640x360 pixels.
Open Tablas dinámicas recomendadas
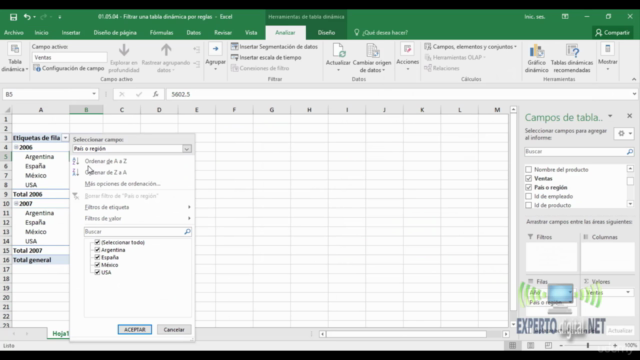(572, 58)
